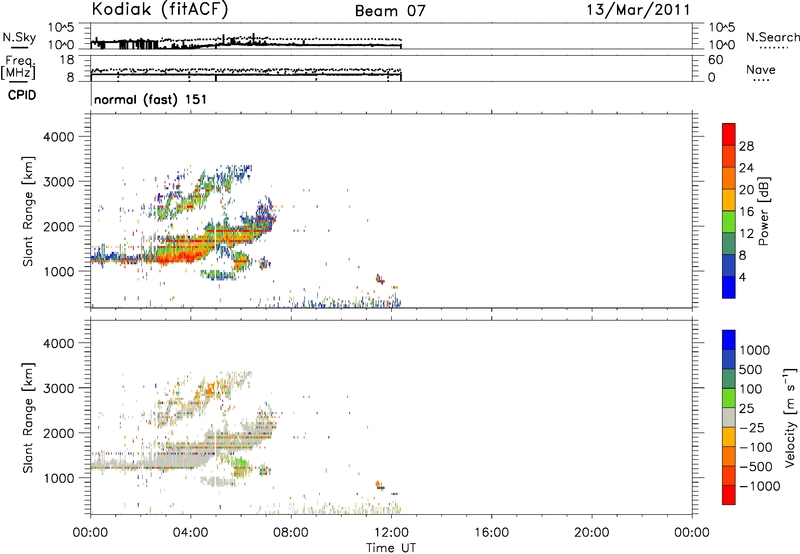The width and height of the screenshot is (800, 554).
Task: Click the power panel "Slant Range [km]" label
Action: 28,211
